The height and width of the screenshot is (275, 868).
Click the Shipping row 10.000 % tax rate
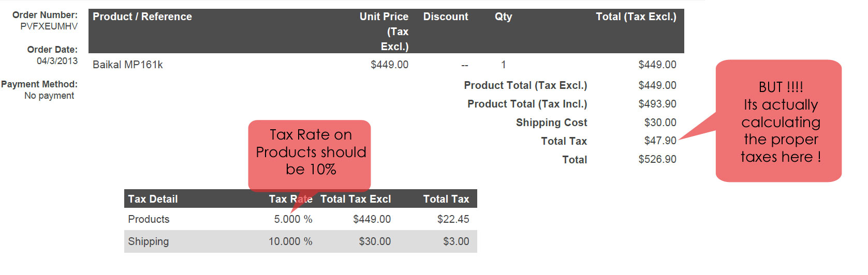(x=290, y=241)
